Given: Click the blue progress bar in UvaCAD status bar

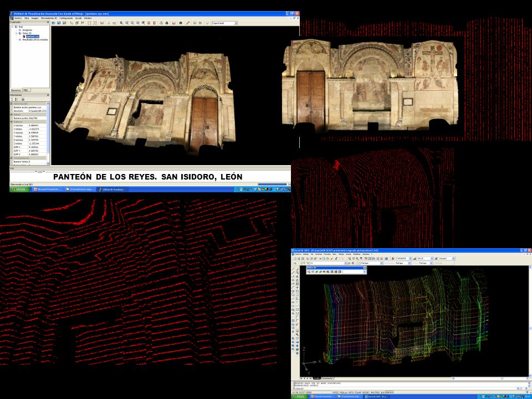Looking at the screenshot, I should pyautogui.click(x=273, y=184).
